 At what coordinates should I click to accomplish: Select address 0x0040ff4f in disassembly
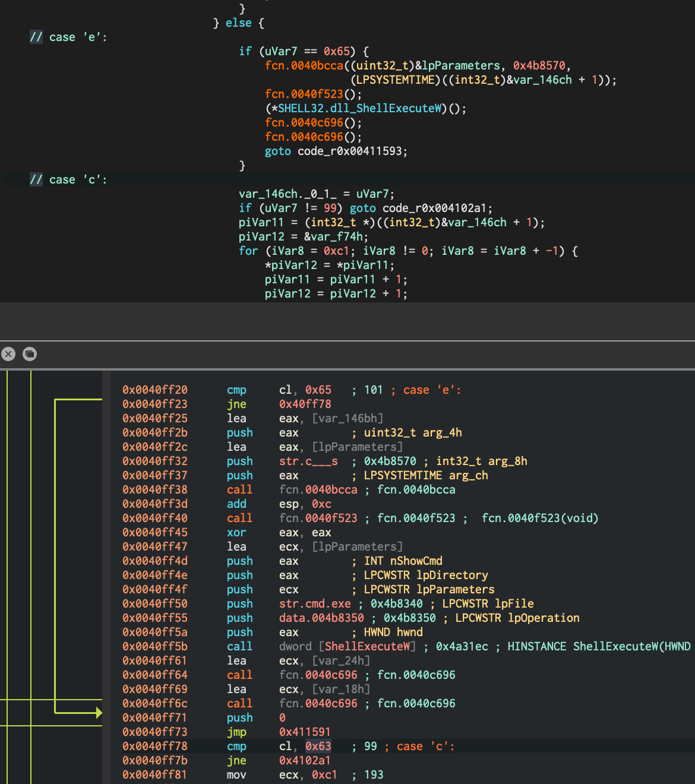pyautogui.click(x=155, y=589)
